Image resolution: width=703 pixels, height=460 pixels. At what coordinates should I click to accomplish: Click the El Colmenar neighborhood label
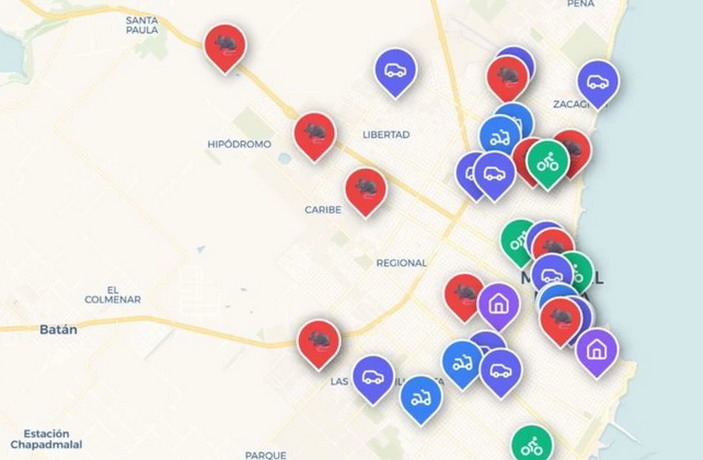[113, 295]
